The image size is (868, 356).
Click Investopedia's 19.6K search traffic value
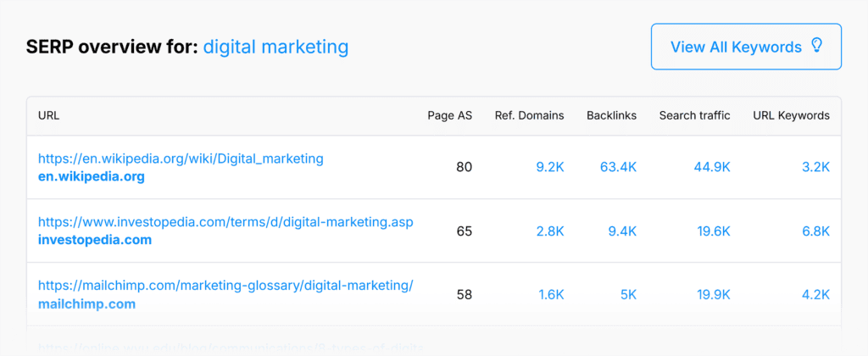click(x=711, y=231)
